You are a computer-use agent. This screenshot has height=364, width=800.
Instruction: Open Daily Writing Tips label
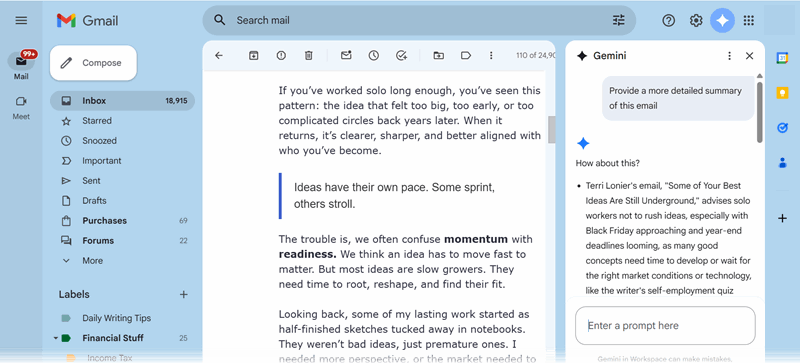[122, 318]
